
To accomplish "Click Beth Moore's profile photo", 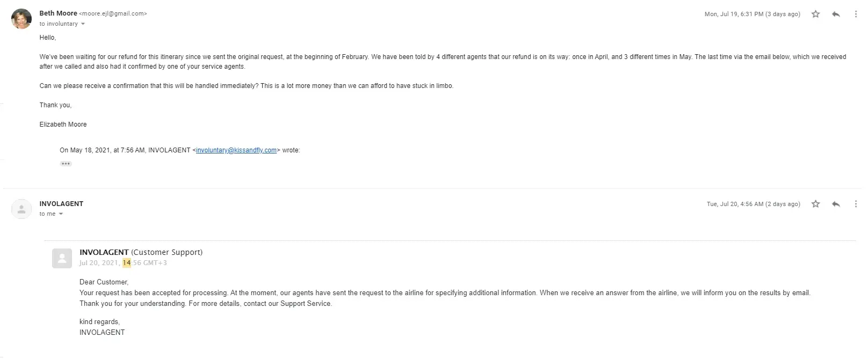I will click(21, 19).
